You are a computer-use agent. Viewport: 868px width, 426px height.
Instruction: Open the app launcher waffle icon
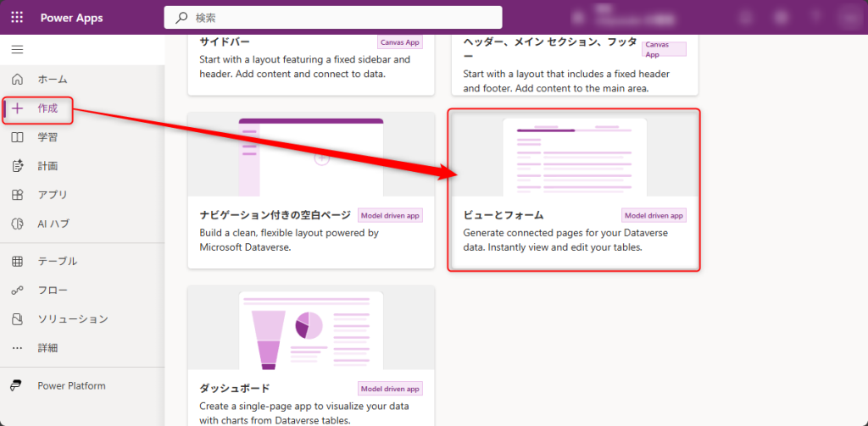pos(17,17)
